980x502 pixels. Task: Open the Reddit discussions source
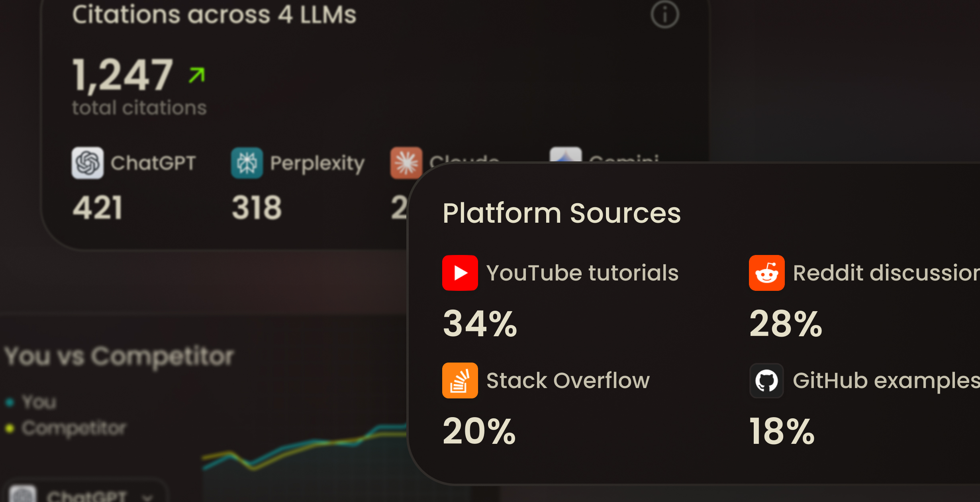(x=886, y=273)
